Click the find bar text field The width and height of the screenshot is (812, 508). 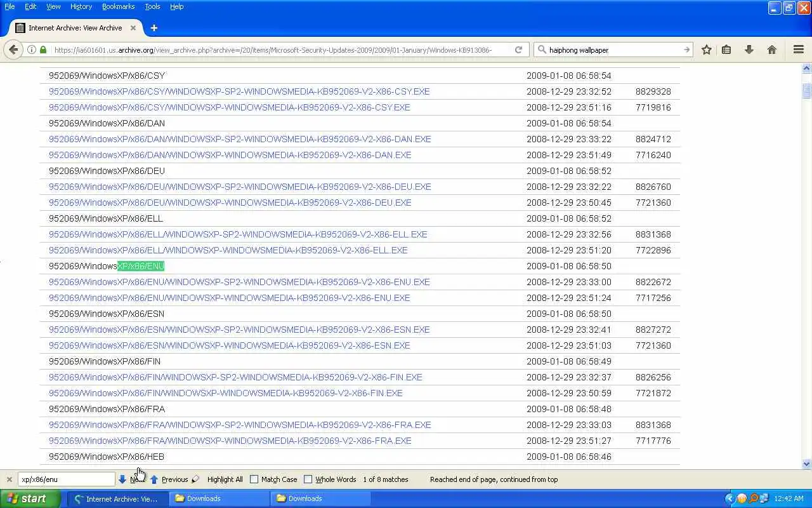[x=67, y=479]
